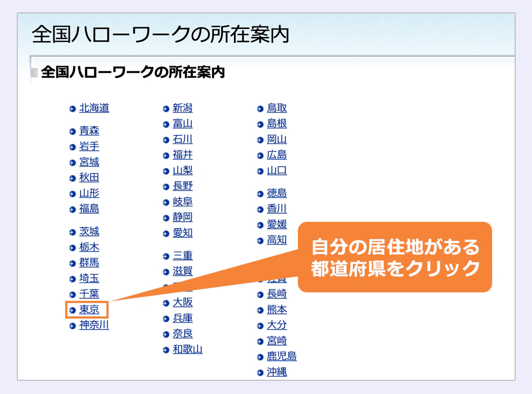Image resolution: width=532 pixels, height=394 pixels.
Task: Click the bullet icon before 群馬
Action: point(73,264)
